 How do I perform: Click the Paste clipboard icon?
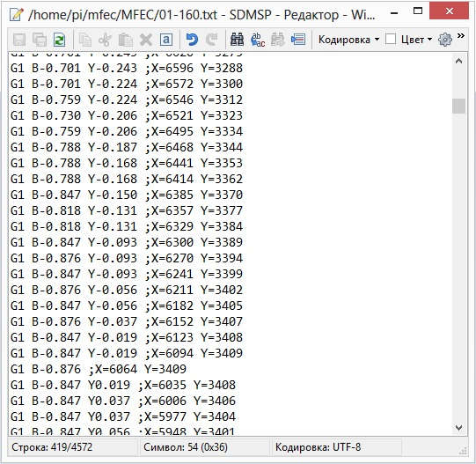[125, 40]
